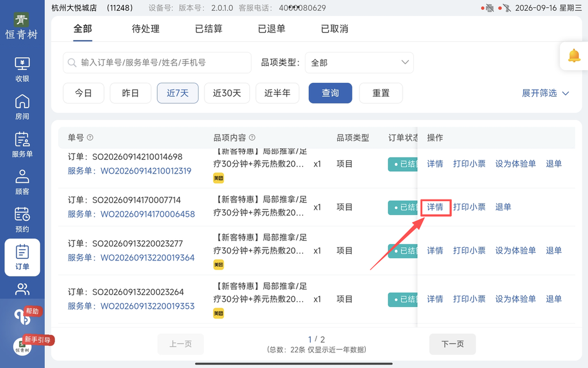The width and height of the screenshot is (588, 368).
Task: Open 顾客 customers sidebar icon
Action: click(22, 182)
